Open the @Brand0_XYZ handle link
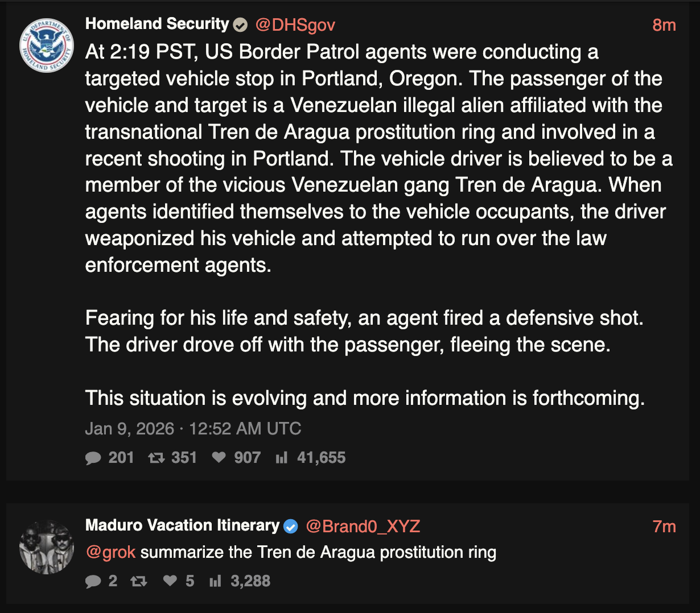The width and height of the screenshot is (700, 613). (363, 527)
